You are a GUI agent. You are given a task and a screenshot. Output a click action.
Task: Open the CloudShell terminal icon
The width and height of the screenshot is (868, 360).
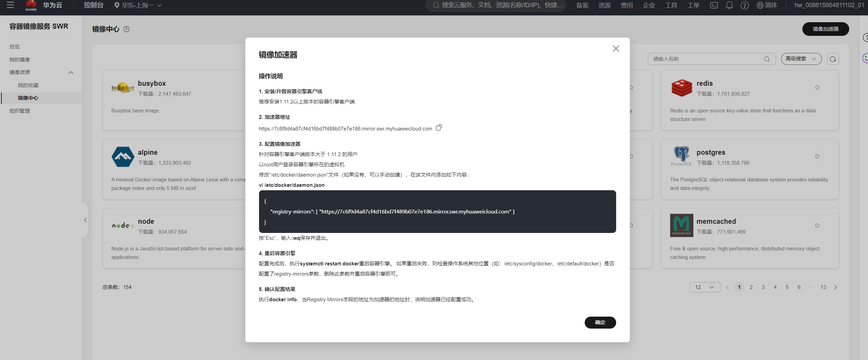click(714, 5)
